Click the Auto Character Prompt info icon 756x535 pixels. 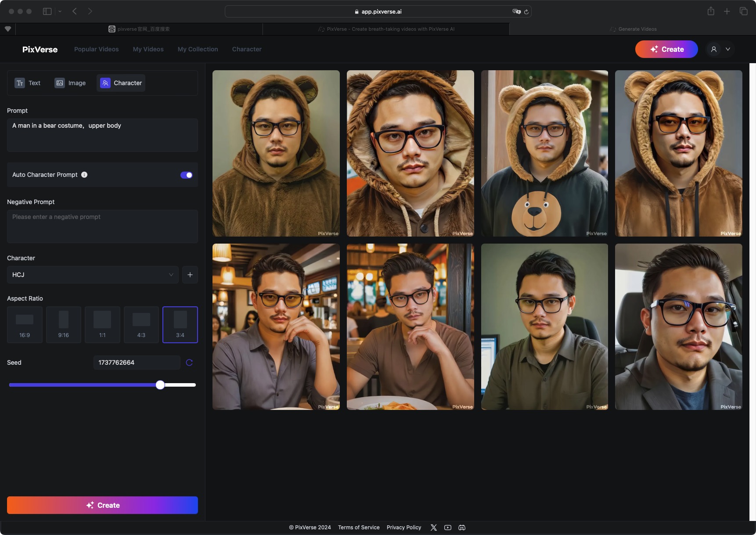point(84,175)
